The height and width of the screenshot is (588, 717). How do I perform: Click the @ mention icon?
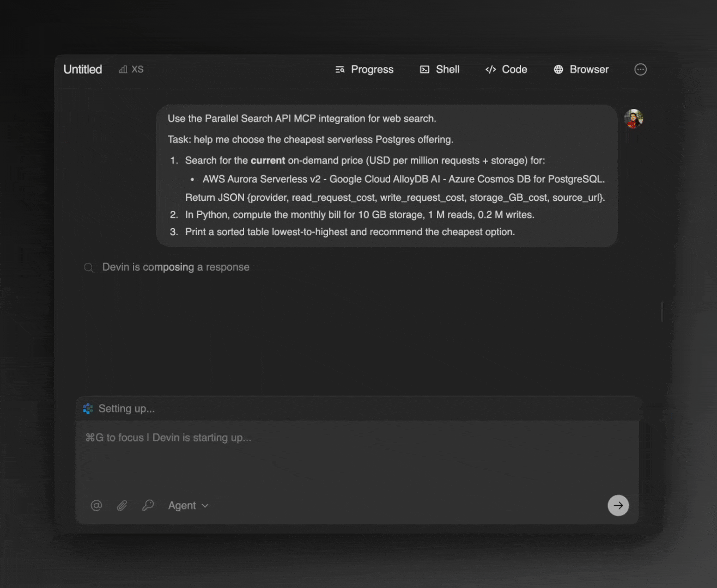(96, 505)
